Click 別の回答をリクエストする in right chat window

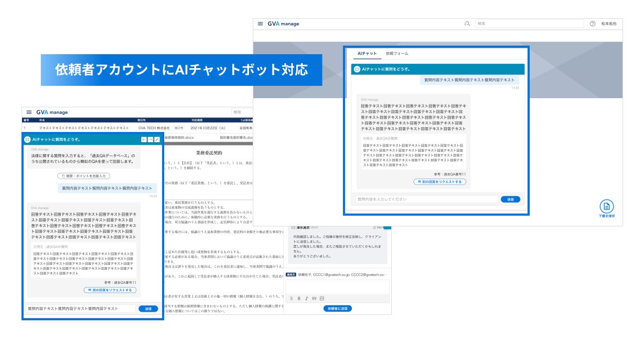coord(440,182)
